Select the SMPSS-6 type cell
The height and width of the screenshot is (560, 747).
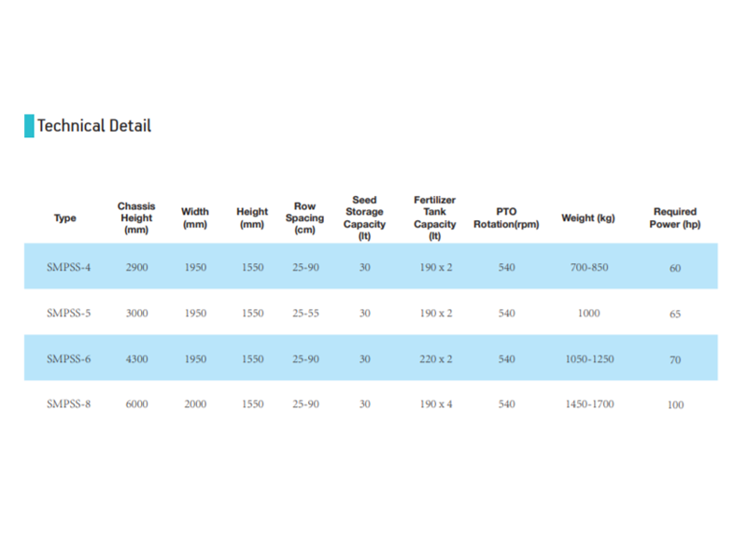click(68, 359)
